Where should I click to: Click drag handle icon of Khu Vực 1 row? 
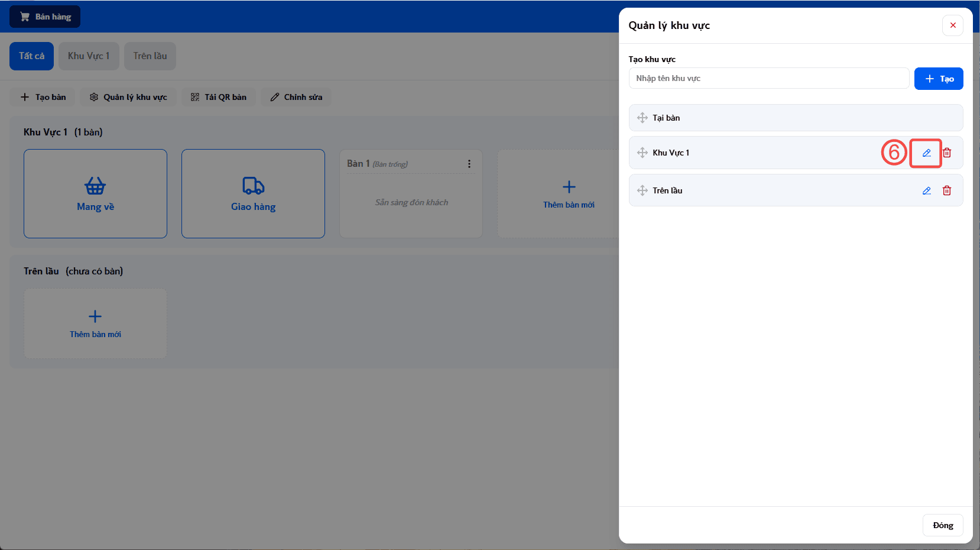pos(642,153)
